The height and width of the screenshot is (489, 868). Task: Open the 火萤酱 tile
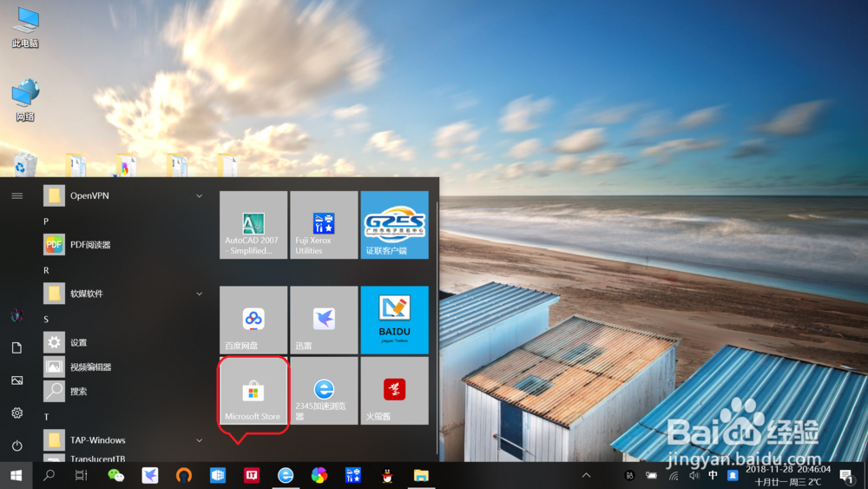coord(394,391)
